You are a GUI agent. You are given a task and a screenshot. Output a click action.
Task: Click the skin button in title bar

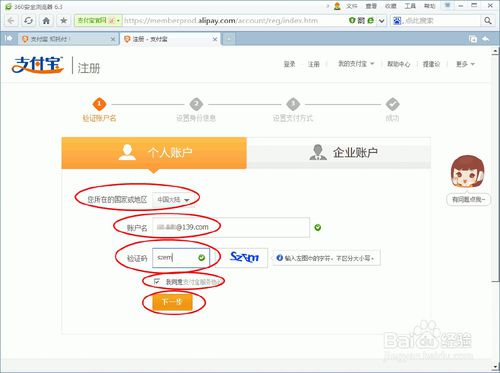(x=447, y=5)
